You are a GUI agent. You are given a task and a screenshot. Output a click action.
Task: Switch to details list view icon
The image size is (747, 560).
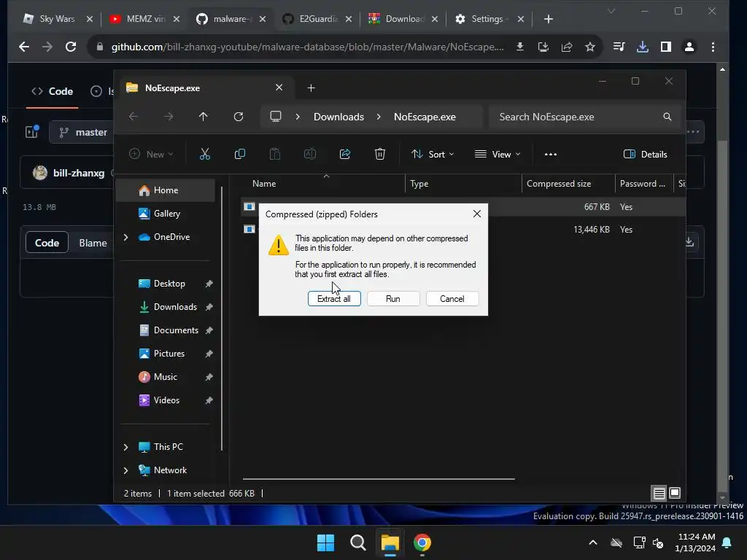pos(659,494)
